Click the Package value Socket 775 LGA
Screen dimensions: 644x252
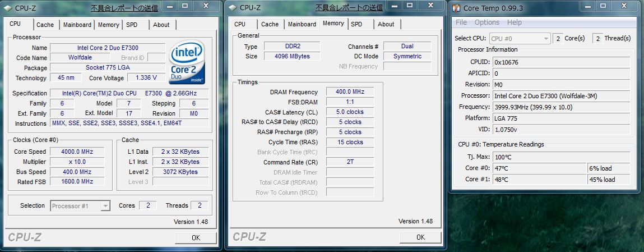pos(108,68)
